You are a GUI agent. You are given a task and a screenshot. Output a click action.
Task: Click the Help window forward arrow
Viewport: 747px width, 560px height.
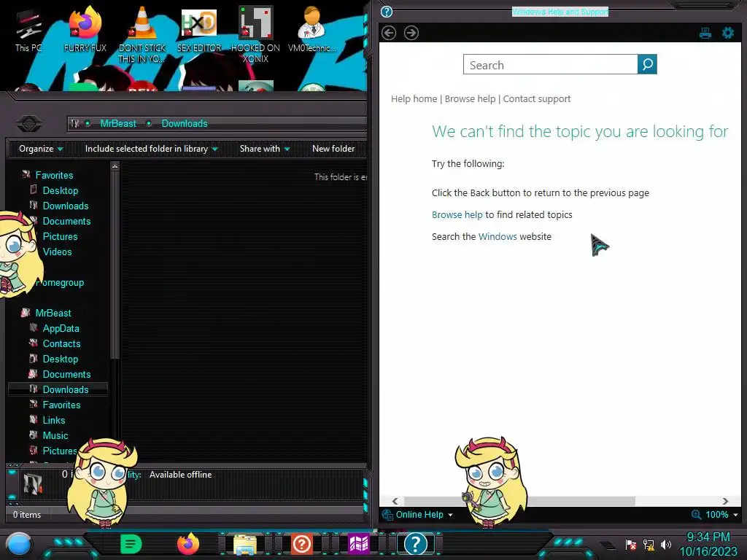point(411,33)
